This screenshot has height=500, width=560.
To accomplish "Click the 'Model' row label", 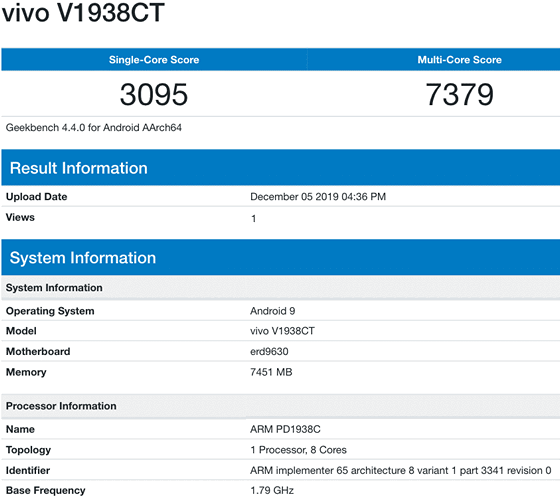I will (21, 331).
